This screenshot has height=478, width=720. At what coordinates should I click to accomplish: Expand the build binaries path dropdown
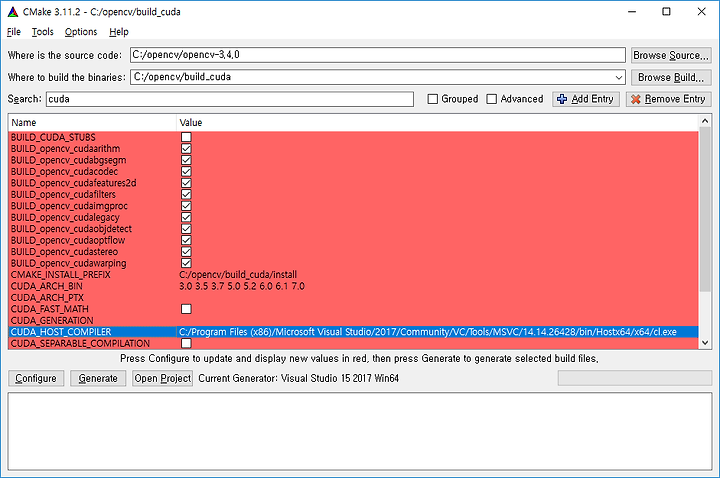[619, 78]
